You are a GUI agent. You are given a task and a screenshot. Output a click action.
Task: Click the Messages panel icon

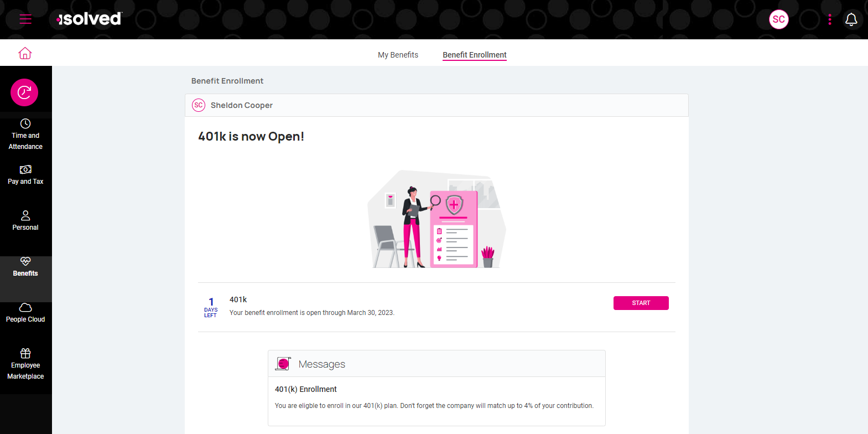click(x=283, y=364)
